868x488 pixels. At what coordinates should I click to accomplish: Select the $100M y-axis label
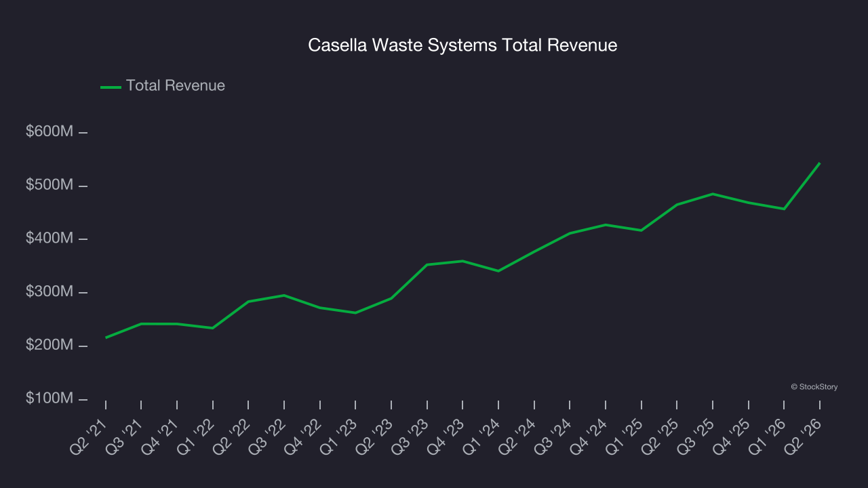pyautogui.click(x=50, y=399)
